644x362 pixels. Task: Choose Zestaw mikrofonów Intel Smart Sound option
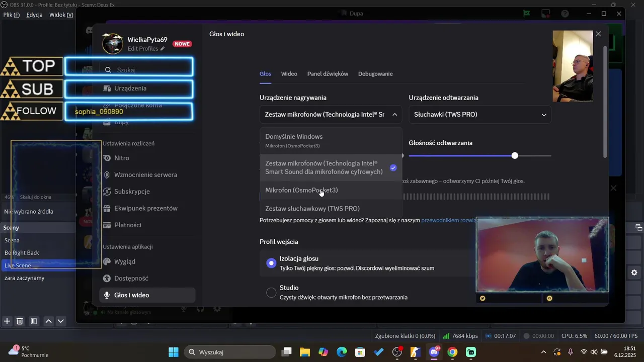331,167
